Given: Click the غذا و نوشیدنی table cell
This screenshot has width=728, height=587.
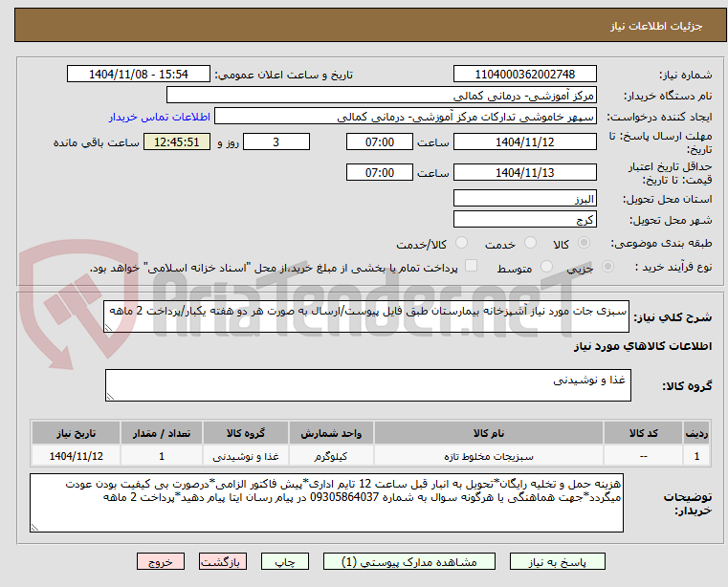Looking at the screenshot, I should pos(246,457).
